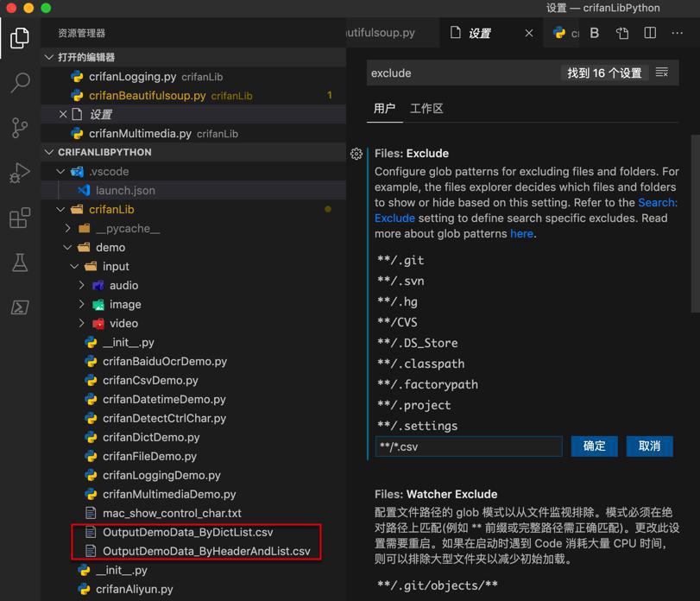Collapse the .vscode folder
Screen dimensions: 700x601
point(193,172)
